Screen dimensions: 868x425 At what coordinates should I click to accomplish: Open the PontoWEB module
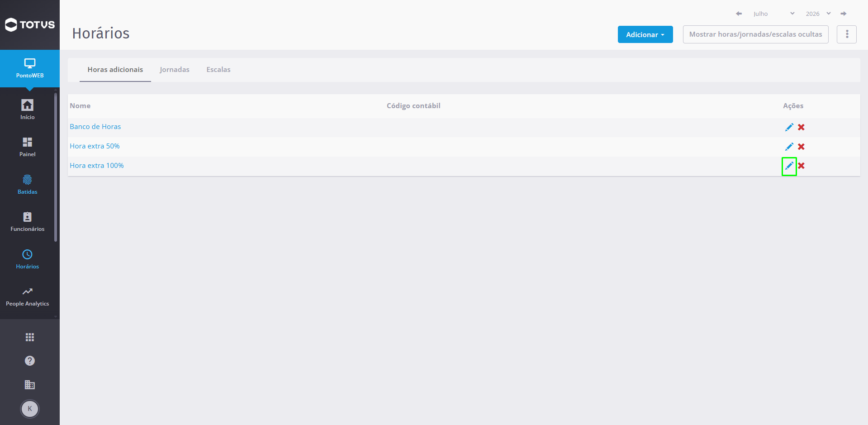coord(30,68)
